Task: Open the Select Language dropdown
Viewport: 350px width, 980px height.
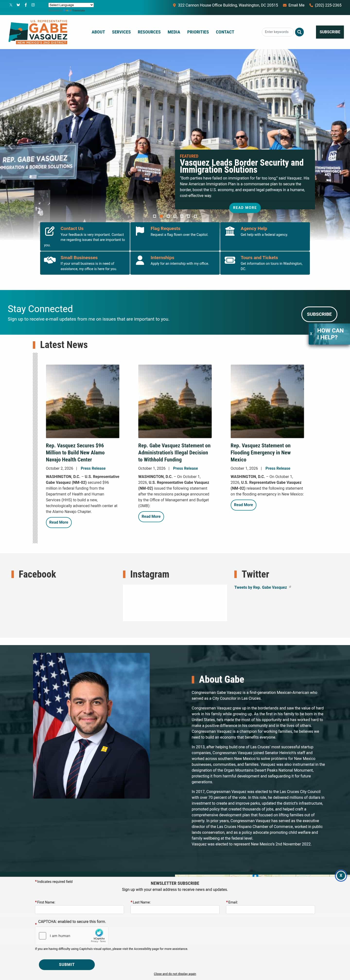Action: click(71, 5)
